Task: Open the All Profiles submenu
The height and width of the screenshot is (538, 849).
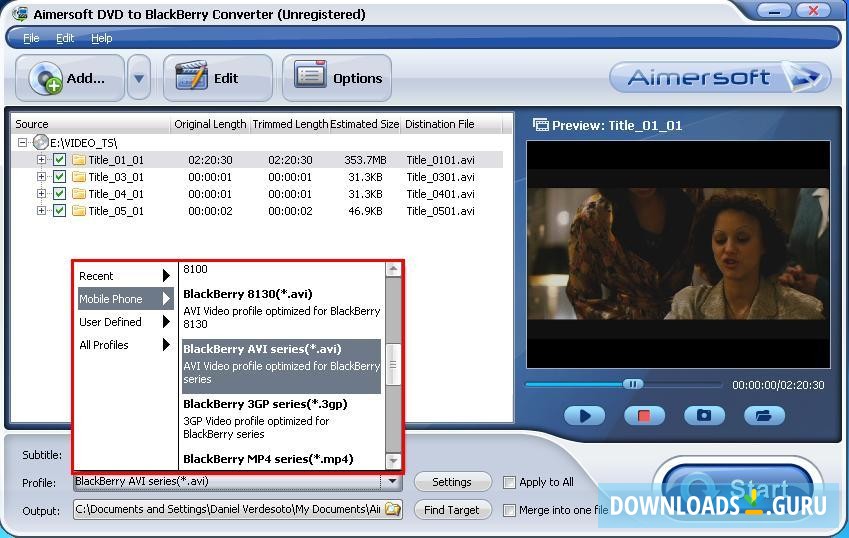Action: click(x=125, y=345)
